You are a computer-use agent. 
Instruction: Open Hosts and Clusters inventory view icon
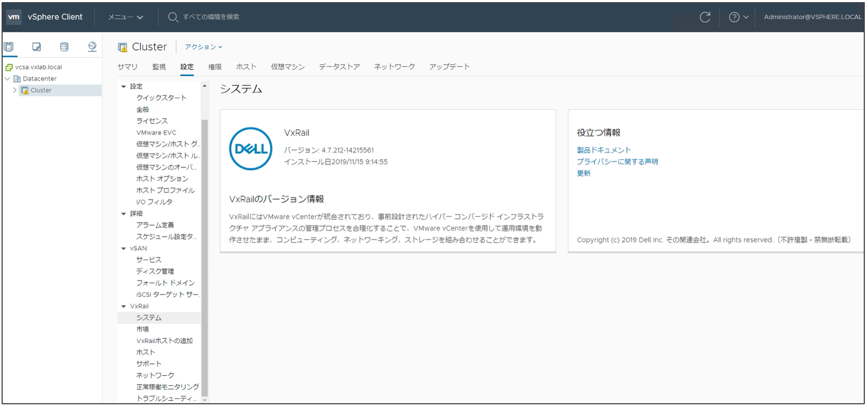click(9, 47)
